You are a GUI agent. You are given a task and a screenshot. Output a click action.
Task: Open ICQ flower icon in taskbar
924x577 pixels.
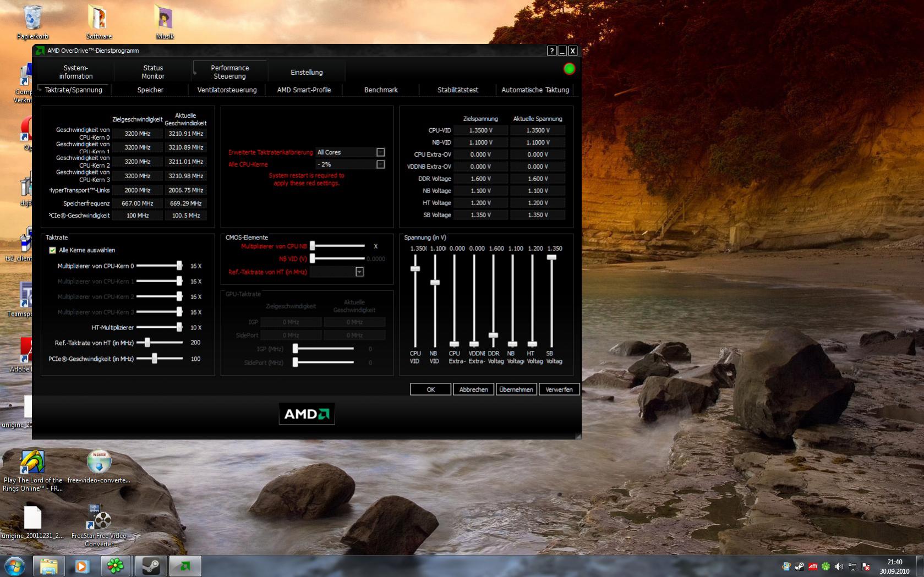point(116,566)
